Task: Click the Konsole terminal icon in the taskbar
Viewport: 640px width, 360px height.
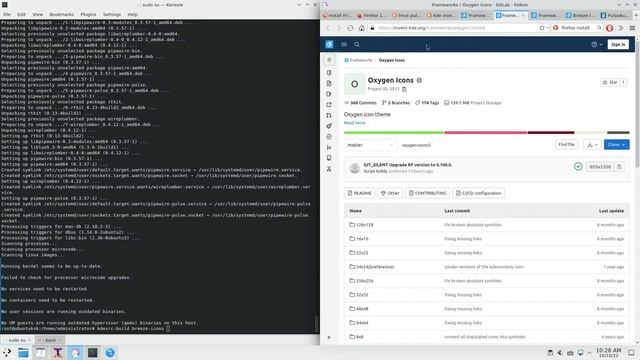Action: [x=93, y=353]
